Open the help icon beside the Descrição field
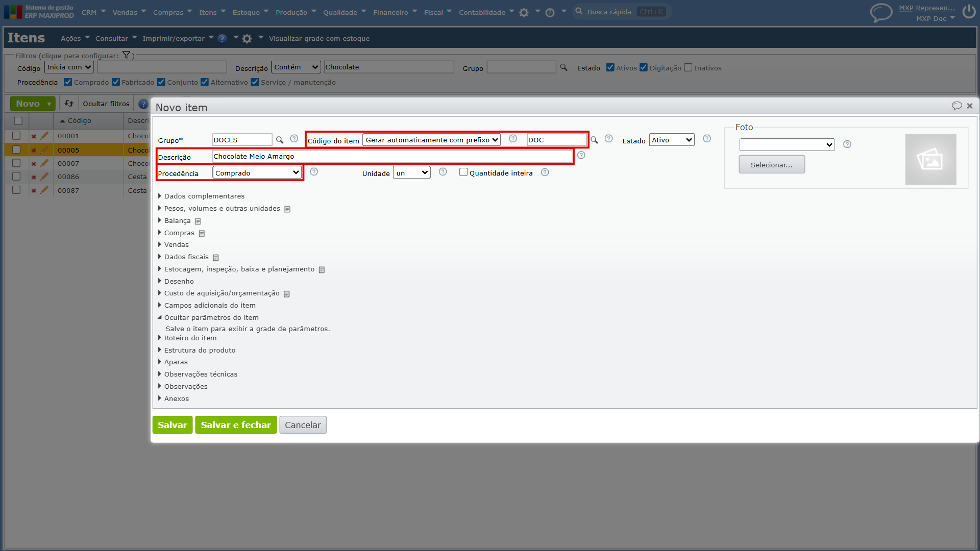Image resolution: width=980 pixels, height=551 pixels. pyautogui.click(x=581, y=155)
